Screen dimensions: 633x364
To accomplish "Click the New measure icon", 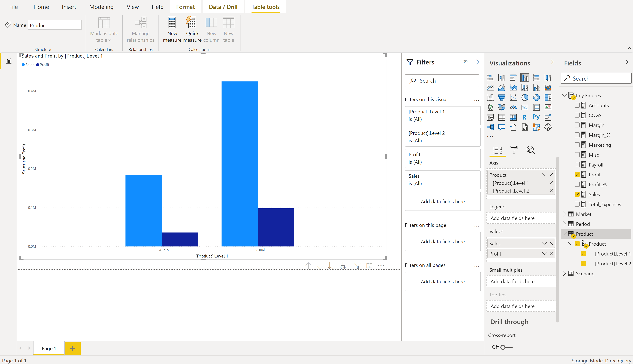I will pyautogui.click(x=172, y=23).
